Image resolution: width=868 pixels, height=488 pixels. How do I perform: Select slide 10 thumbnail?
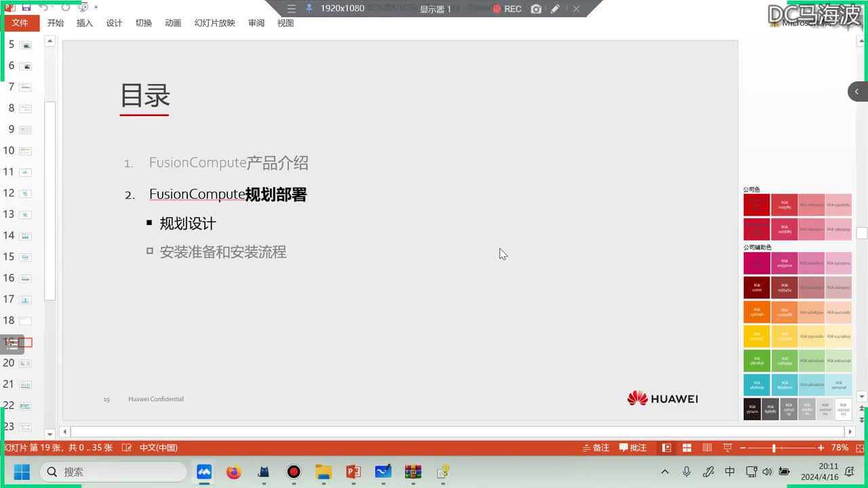pos(26,150)
